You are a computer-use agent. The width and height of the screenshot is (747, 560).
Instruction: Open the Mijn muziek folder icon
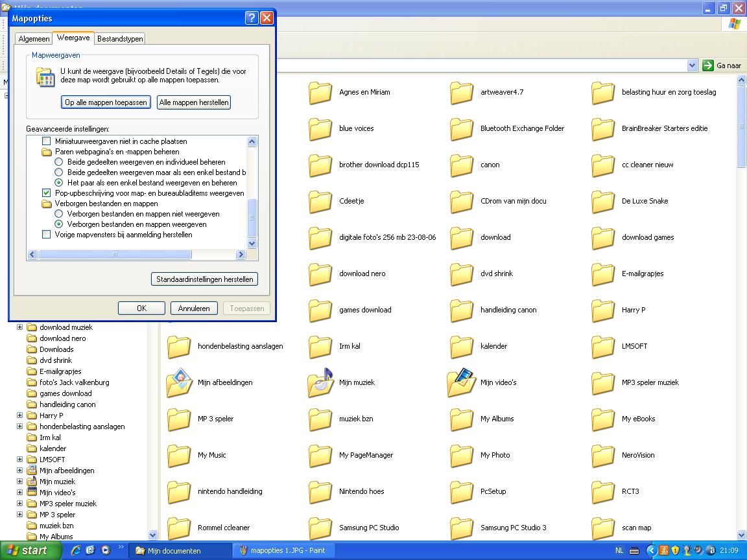coord(320,382)
